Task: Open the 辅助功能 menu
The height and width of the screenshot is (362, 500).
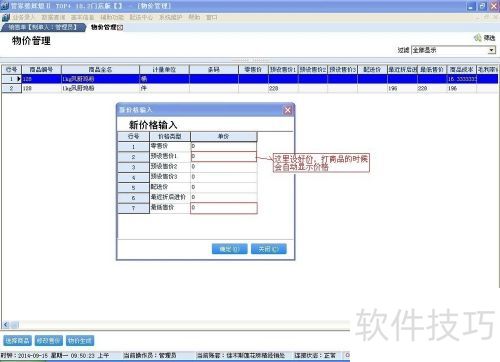Action: tap(112, 17)
